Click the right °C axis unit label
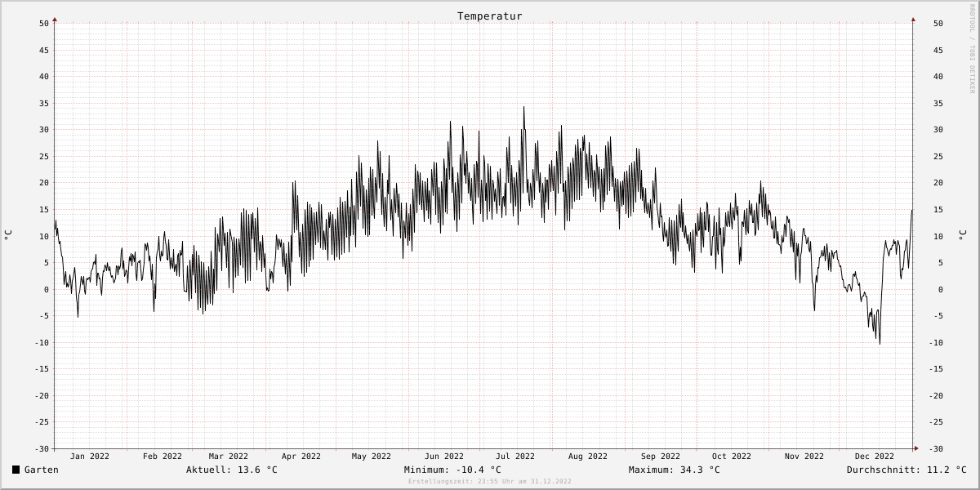The image size is (980, 490). click(962, 234)
